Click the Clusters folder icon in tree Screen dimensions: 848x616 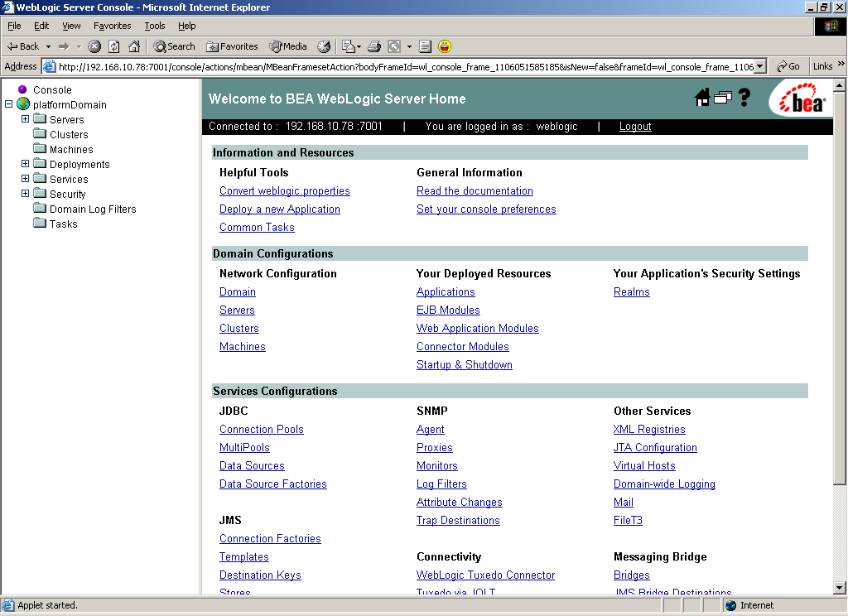tap(40, 133)
